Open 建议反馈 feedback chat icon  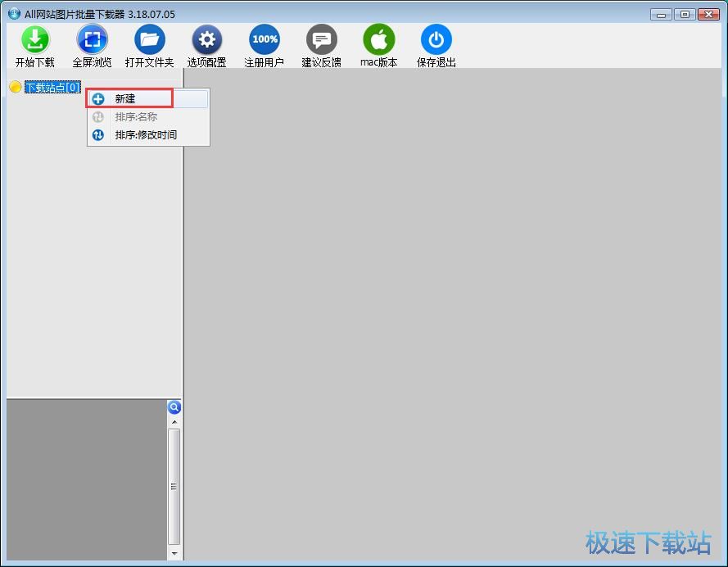321,40
